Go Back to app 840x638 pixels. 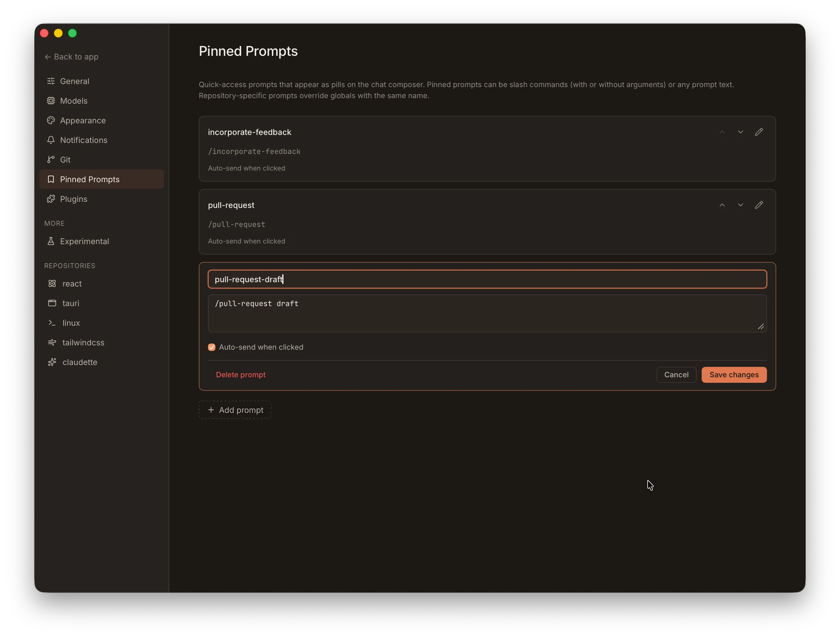(x=71, y=57)
